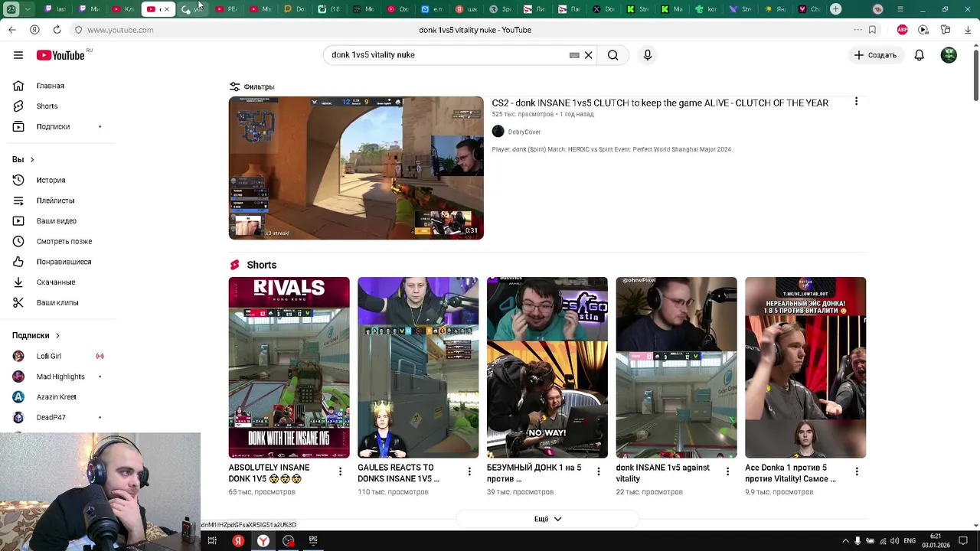Screen dimensions: 980x551
Task: Open Lofi Girl channel subscription
Action: 49,356
